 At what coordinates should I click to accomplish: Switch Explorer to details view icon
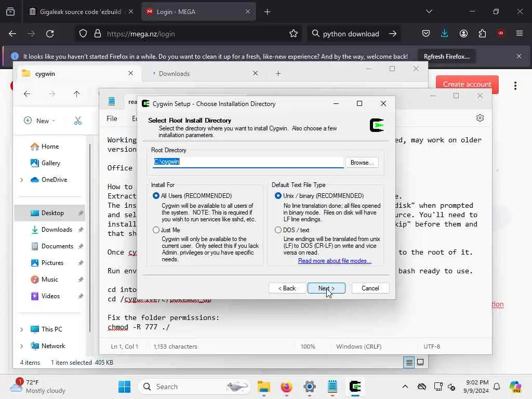(409, 363)
